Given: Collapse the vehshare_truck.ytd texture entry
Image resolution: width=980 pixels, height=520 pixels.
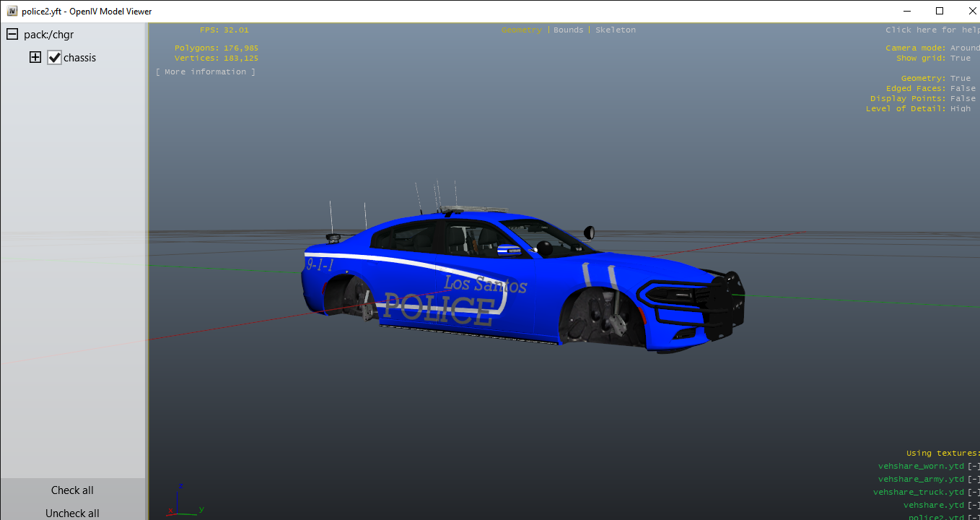Looking at the screenshot, I should (974, 493).
